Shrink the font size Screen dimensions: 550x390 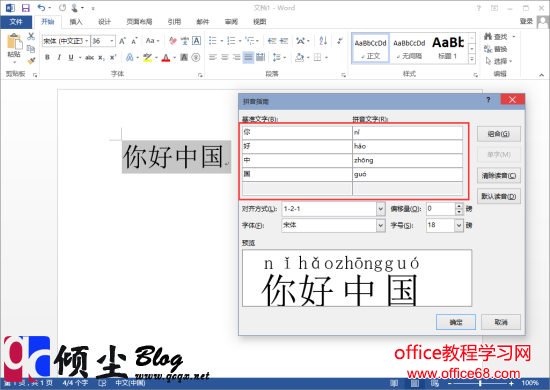(x=134, y=41)
